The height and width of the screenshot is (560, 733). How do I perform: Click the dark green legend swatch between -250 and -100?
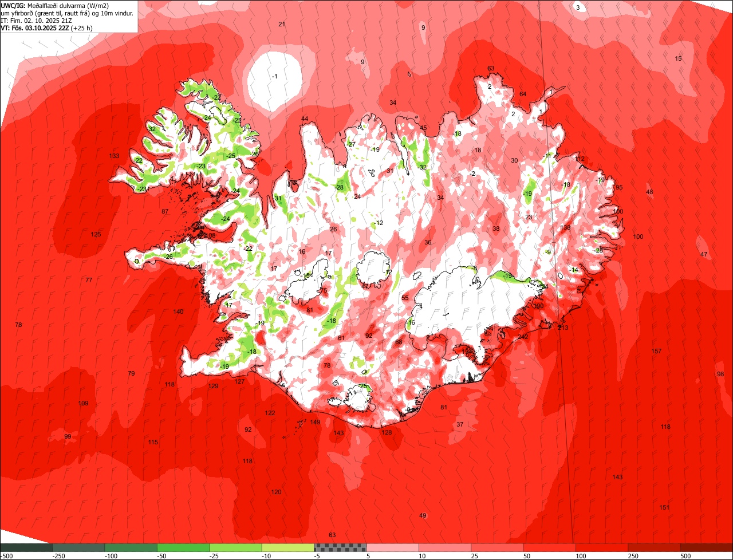pyautogui.click(x=78, y=547)
